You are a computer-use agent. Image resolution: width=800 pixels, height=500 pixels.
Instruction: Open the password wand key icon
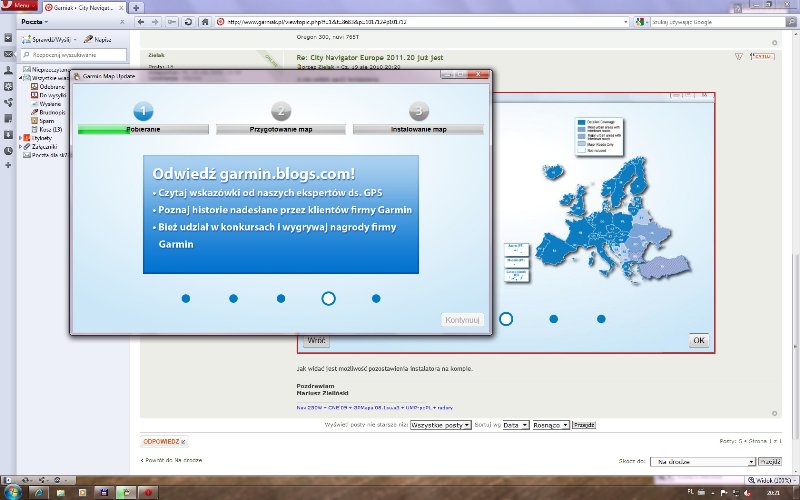pyautogui.click(x=172, y=22)
